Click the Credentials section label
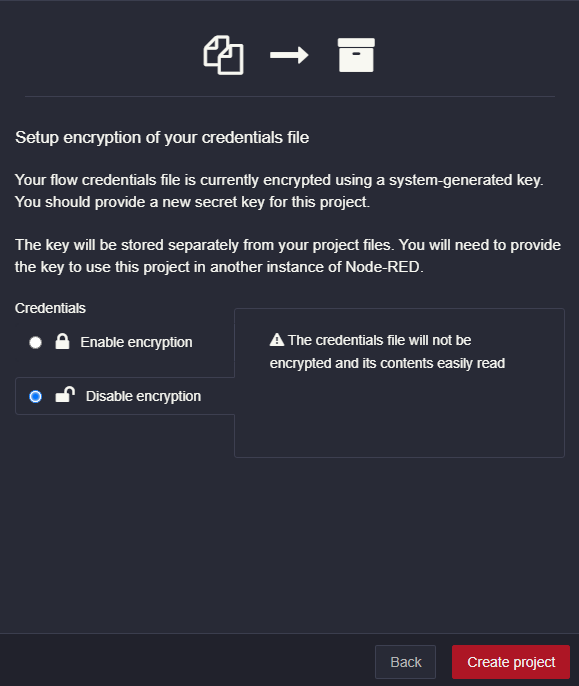Viewport: 579px width, 686px height. click(x=50, y=308)
